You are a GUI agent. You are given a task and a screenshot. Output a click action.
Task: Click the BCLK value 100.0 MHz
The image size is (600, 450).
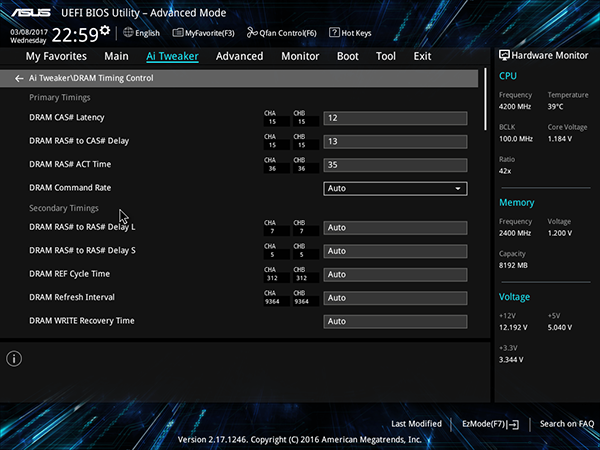pyautogui.click(x=515, y=139)
